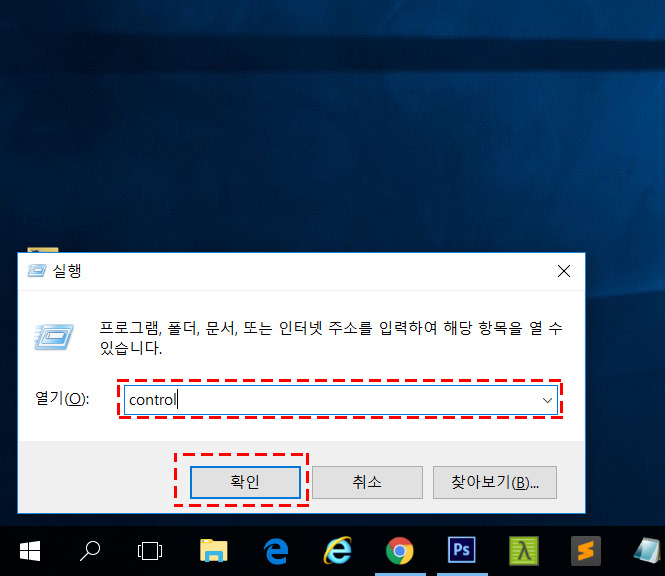Expand the 열기 combo box dropdown arrow

pyautogui.click(x=547, y=400)
